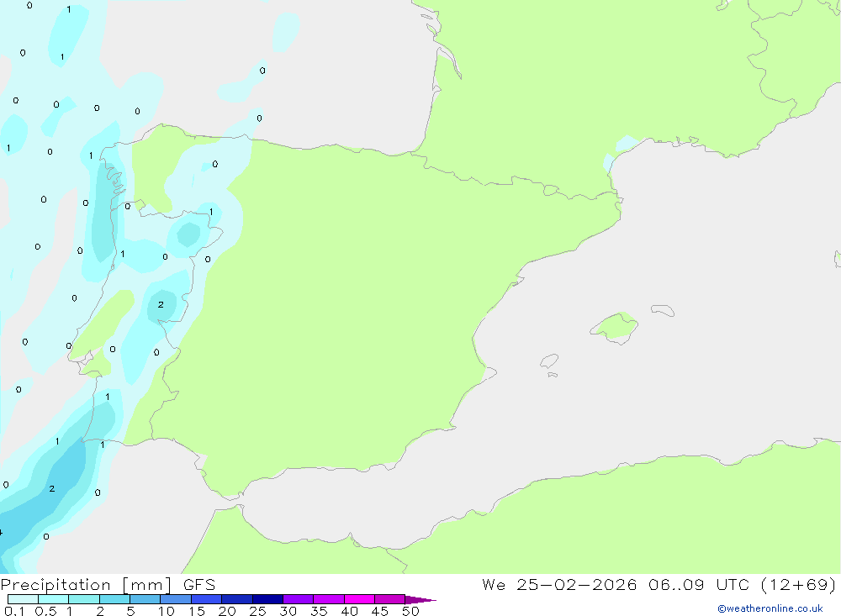The width and height of the screenshot is (841, 616).
Task: Click the '(12+69)' forecast offset text
Action: (798, 584)
